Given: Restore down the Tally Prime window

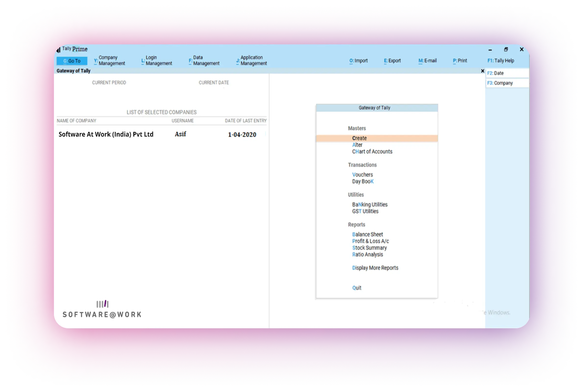Looking at the screenshot, I should [505, 49].
